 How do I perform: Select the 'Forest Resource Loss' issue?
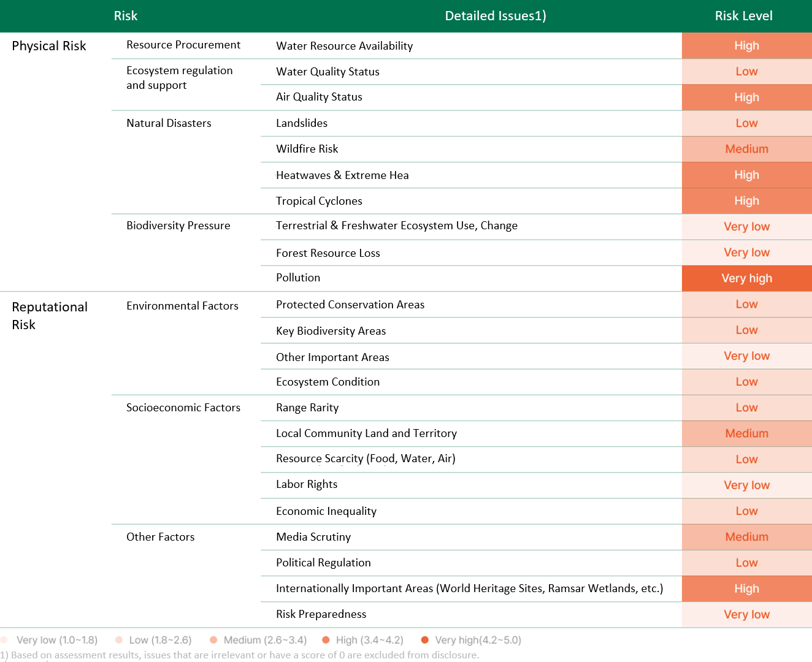[328, 253]
